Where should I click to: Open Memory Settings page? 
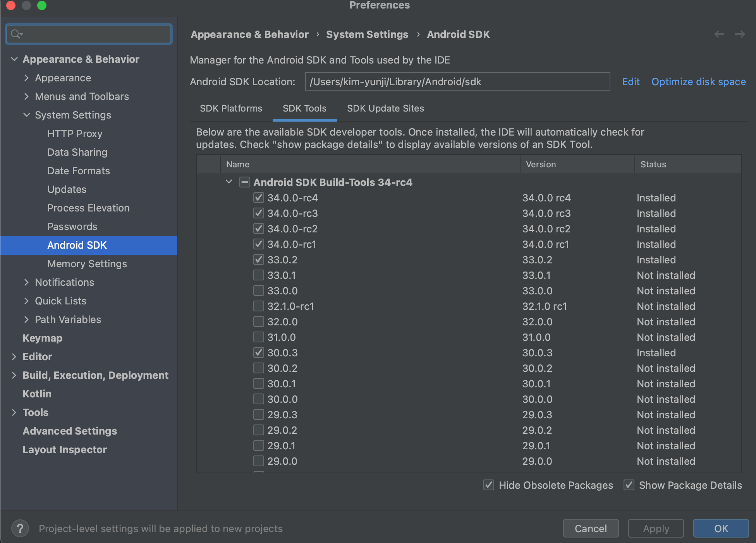pyautogui.click(x=87, y=264)
